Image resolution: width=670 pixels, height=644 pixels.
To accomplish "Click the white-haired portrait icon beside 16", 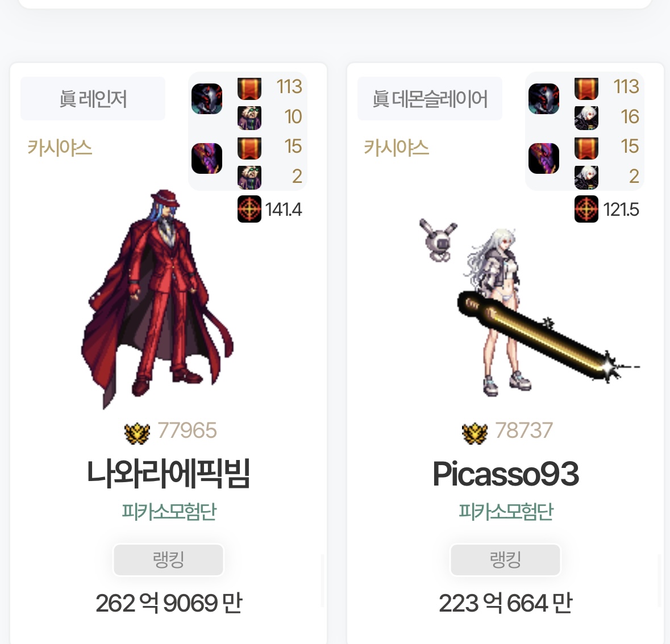I will [x=586, y=118].
